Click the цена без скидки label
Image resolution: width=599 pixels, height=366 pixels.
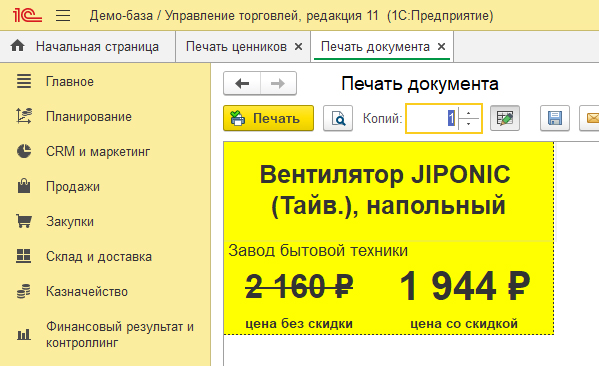[299, 324]
